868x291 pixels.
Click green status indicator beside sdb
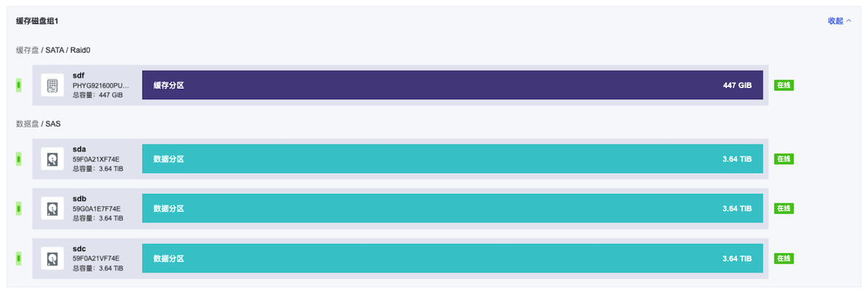tap(18, 208)
